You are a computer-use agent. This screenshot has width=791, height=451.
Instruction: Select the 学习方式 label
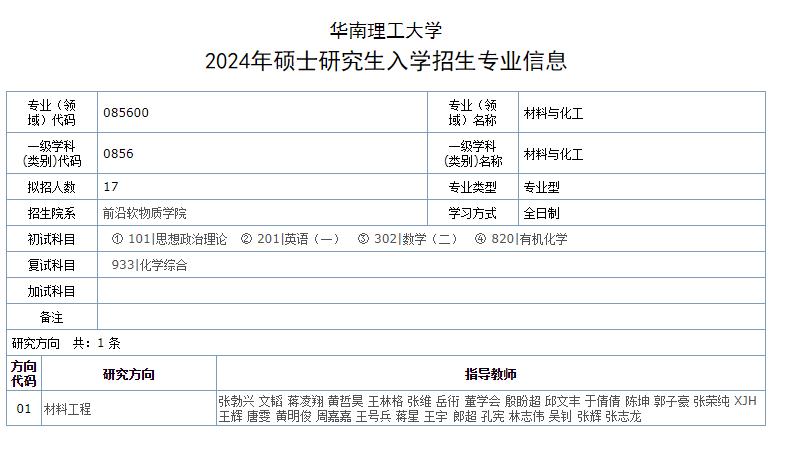473,213
